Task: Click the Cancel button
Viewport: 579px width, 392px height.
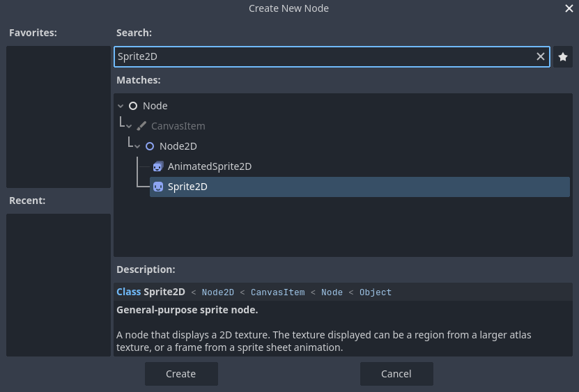Action: 396,374
